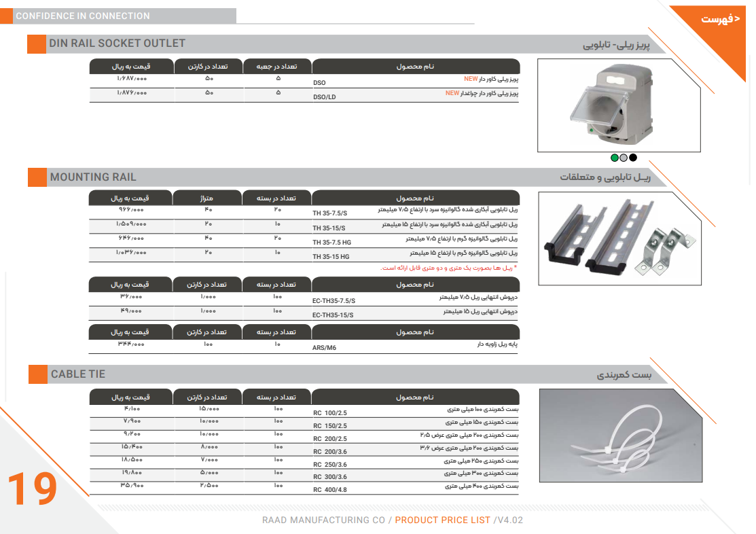Click PRODUCT PRICE LIST in the footer
756x534 pixels.
[x=442, y=520]
